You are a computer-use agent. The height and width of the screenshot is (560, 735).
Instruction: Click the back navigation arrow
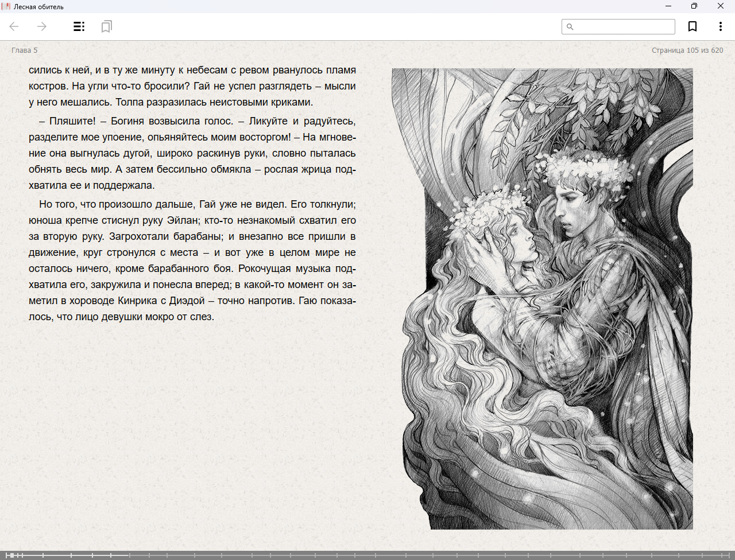click(14, 26)
